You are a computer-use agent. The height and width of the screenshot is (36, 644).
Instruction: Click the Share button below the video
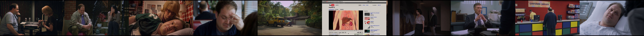(340, 33)
